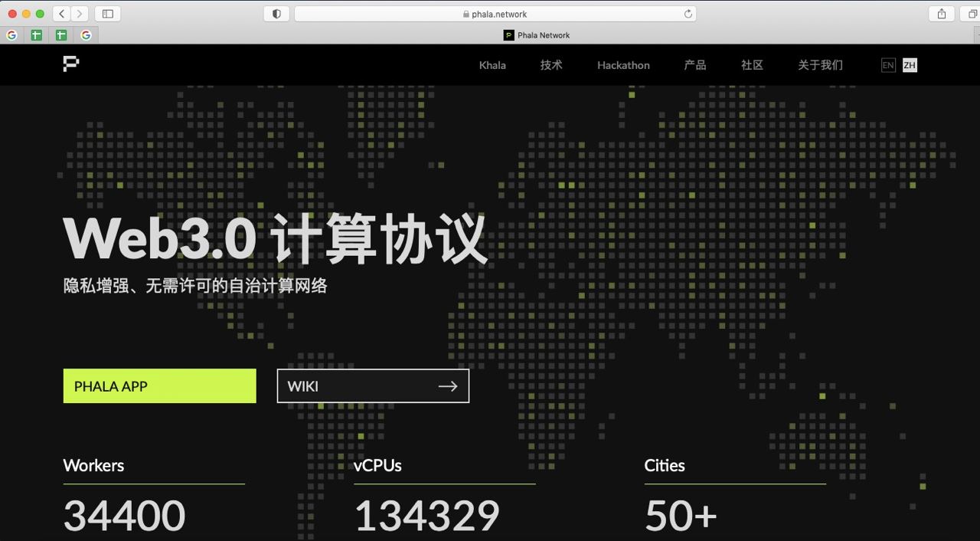Open the pinned Google tab nearest the Phala tab
Image resolution: width=980 pixels, height=541 pixels.
[x=86, y=35]
